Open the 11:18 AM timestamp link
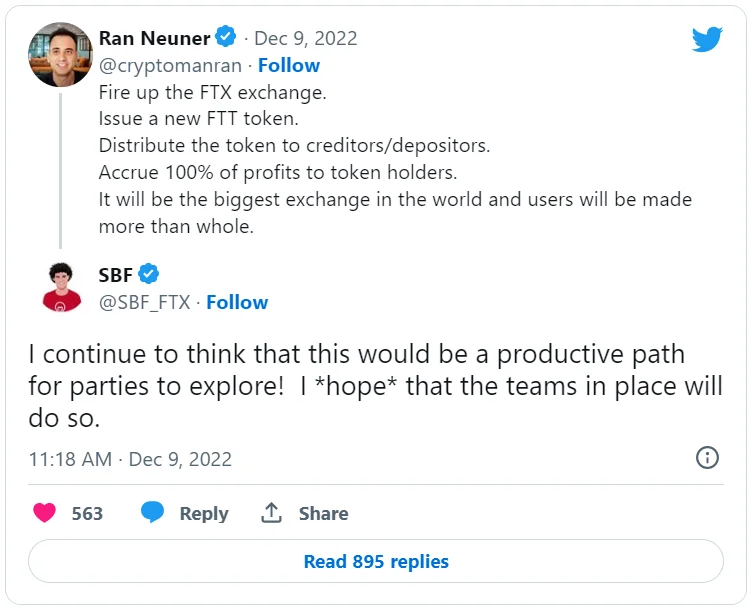 (130, 459)
